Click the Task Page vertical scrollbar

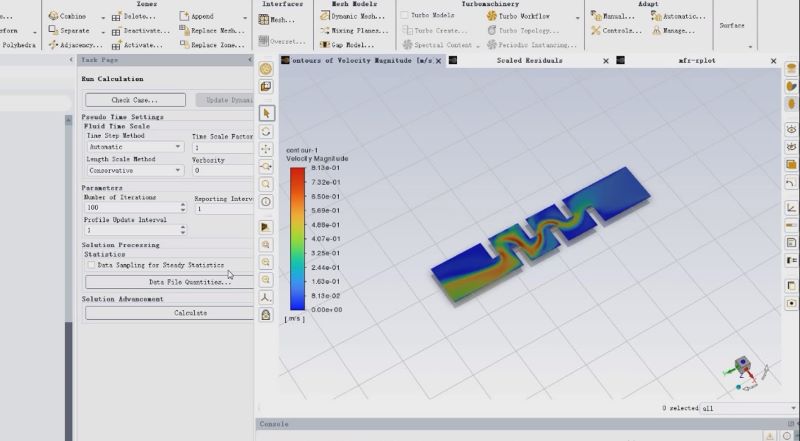click(x=68, y=278)
